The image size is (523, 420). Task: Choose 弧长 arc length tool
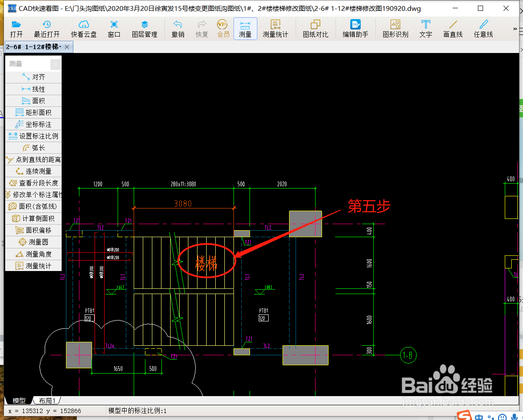point(33,147)
